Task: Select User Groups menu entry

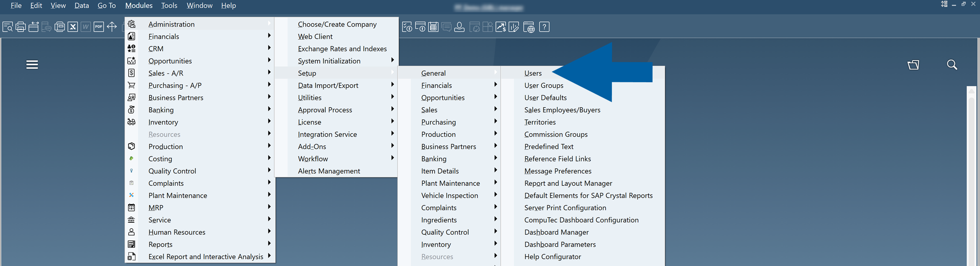Action: (x=544, y=85)
